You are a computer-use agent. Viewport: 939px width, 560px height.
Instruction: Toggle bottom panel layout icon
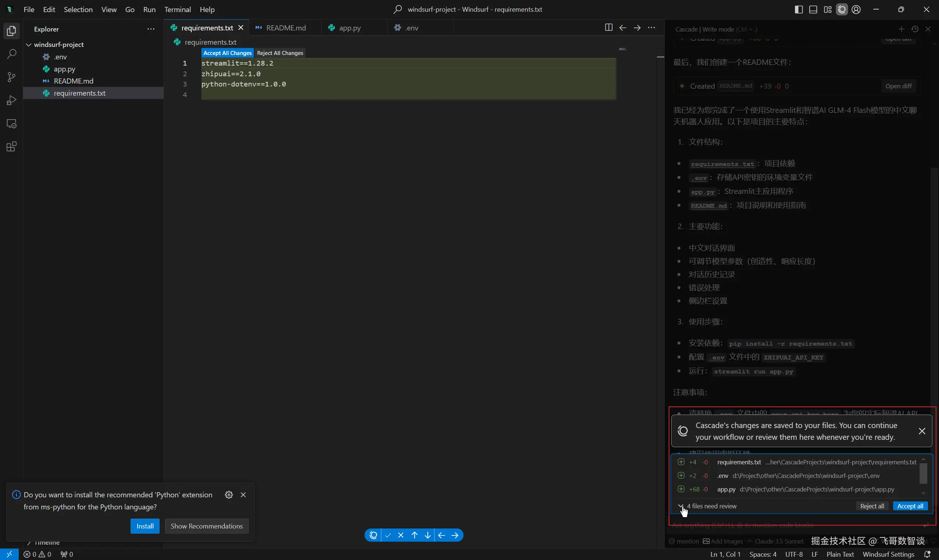[x=813, y=10]
